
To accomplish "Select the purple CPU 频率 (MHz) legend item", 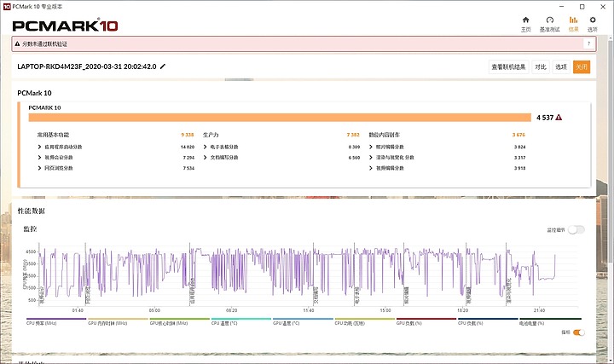I will click(56, 321).
